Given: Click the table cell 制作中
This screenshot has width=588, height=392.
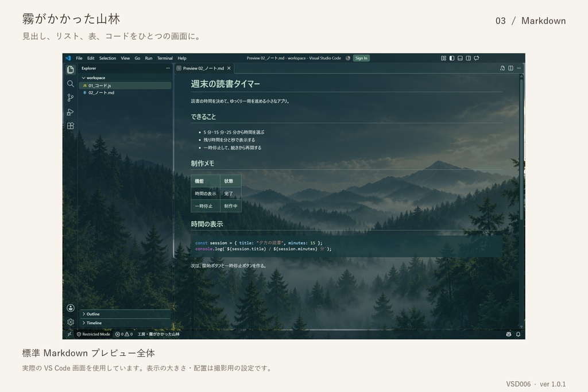Looking at the screenshot, I should tap(231, 206).
